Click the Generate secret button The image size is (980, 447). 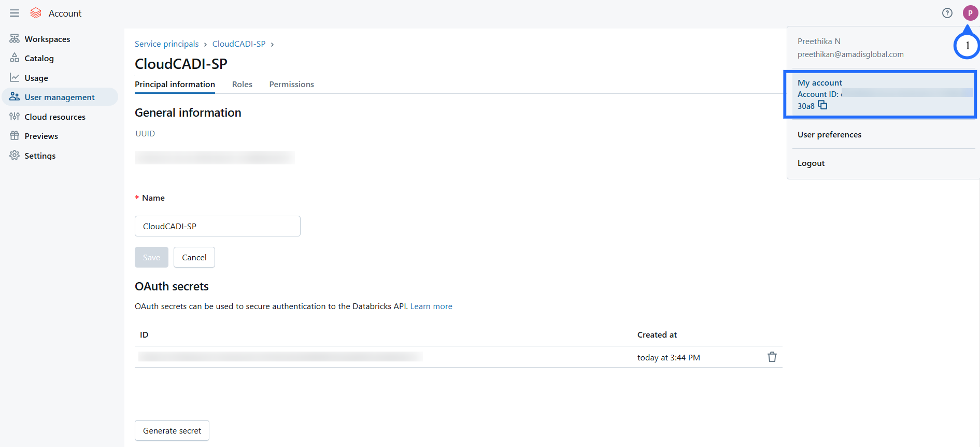pos(172,430)
